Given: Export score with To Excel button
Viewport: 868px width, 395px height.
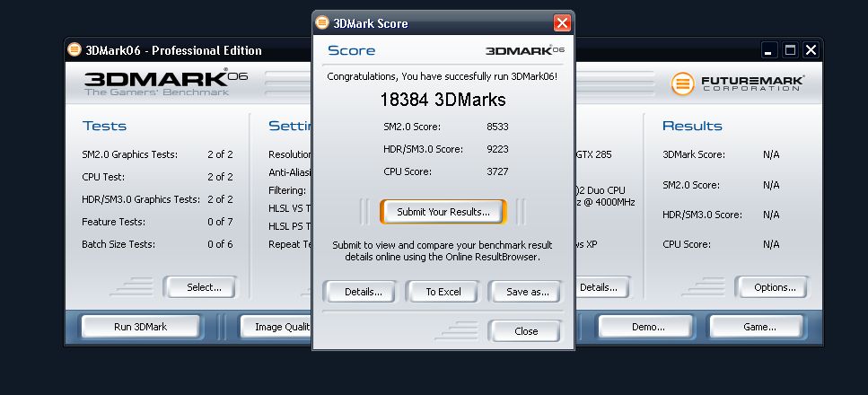Looking at the screenshot, I should point(443,292).
